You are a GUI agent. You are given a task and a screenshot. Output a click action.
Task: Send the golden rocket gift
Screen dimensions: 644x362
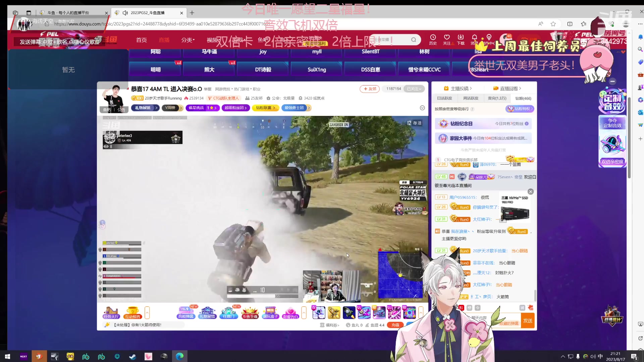334,312
